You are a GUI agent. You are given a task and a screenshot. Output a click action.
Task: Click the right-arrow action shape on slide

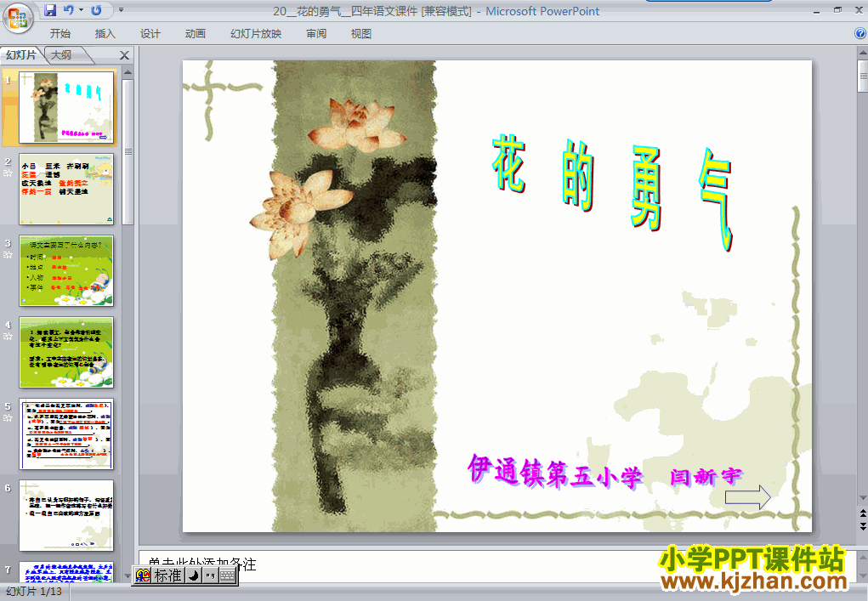(x=748, y=497)
